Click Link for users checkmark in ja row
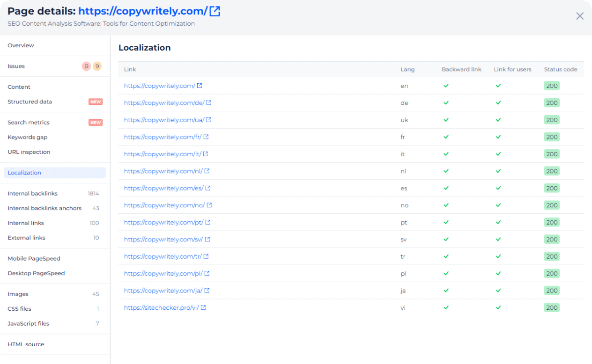Viewport: 592px width, 364px height. tap(498, 291)
